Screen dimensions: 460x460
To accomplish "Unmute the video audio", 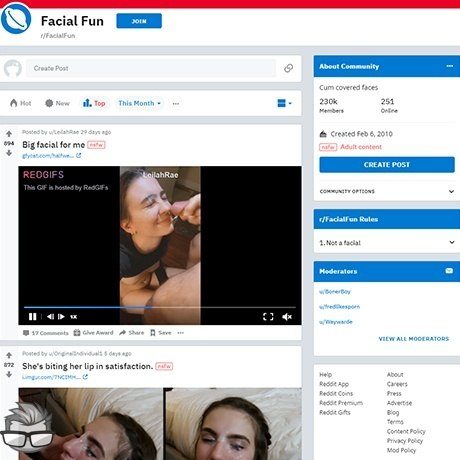I will pos(287,316).
